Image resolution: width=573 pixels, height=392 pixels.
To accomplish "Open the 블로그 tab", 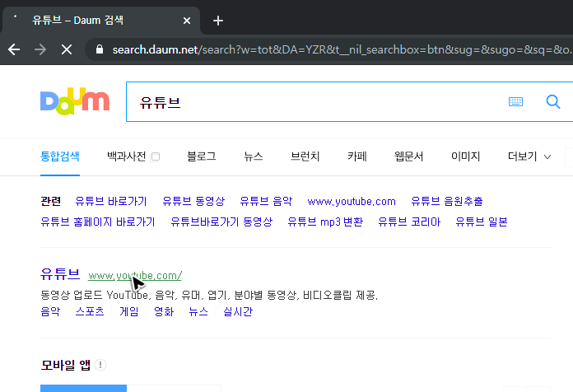I will 202,156.
